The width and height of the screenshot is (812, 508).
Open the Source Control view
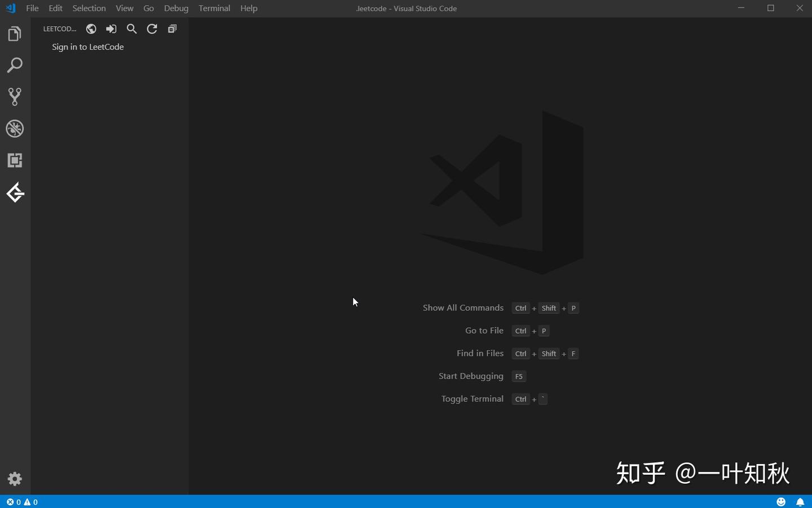click(15, 97)
